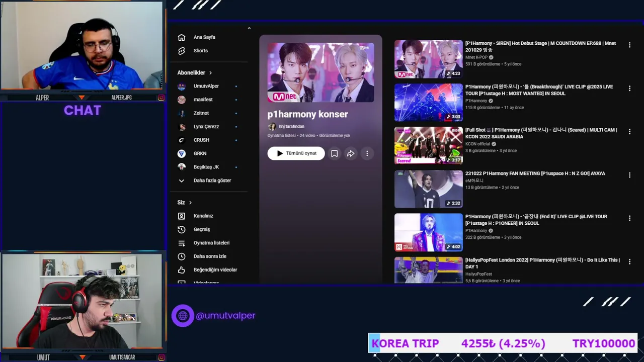Open Mnet K-POP channel link
Image resolution: width=644 pixels, height=362 pixels.
[x=476, y=57]
